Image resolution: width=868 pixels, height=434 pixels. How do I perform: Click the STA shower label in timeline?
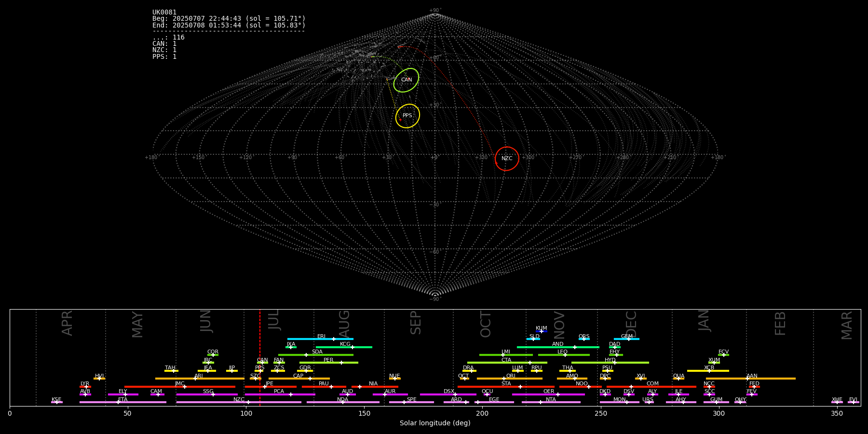click(x=506, y=384)
